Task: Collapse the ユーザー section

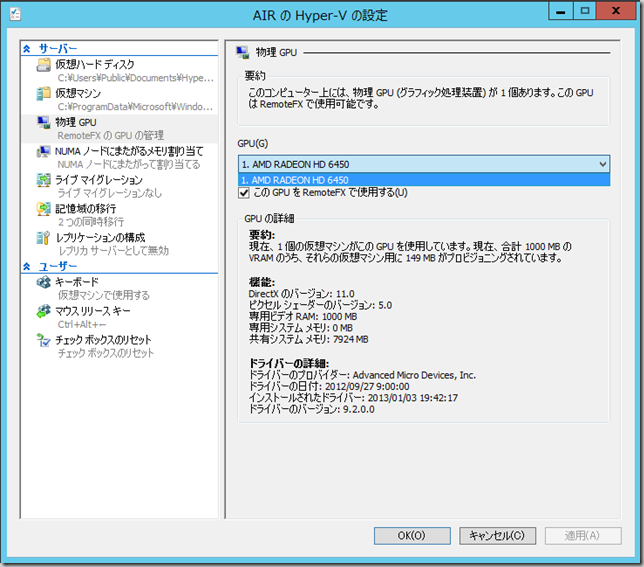Action: point(27,266)
